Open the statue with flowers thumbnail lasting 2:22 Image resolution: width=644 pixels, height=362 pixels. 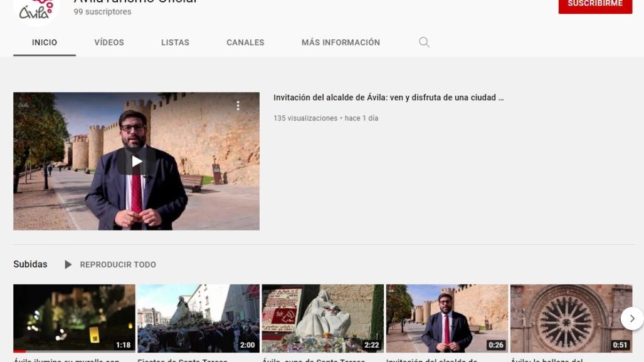tap(322, 318)
